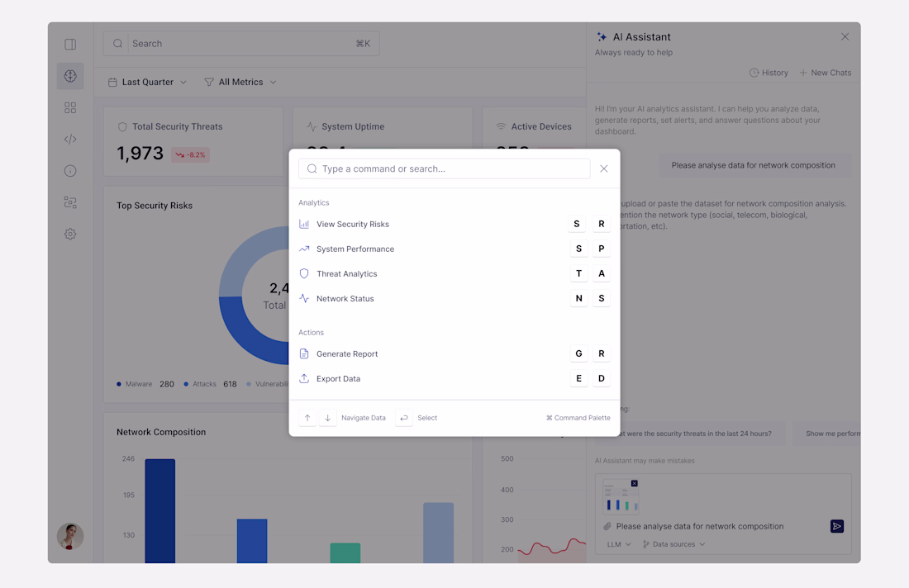Click the P shortcut key of System Performance
This screenshot has height=588, width=909.
pyautogui.click(x=601, y=249)
